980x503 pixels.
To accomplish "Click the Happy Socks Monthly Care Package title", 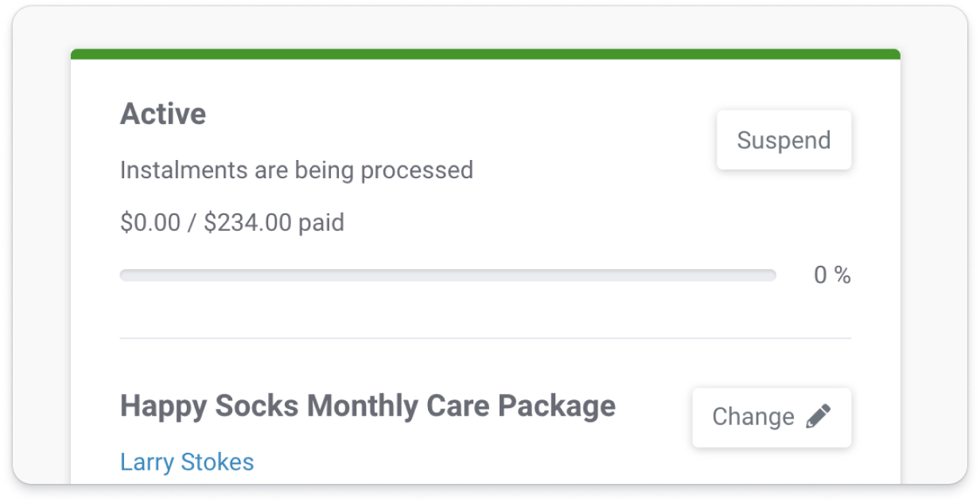I will pyautogui.click(x=367, y=406).
